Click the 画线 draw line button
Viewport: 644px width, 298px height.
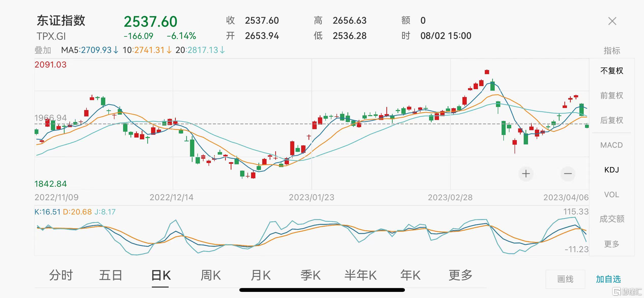click(565, 279)
